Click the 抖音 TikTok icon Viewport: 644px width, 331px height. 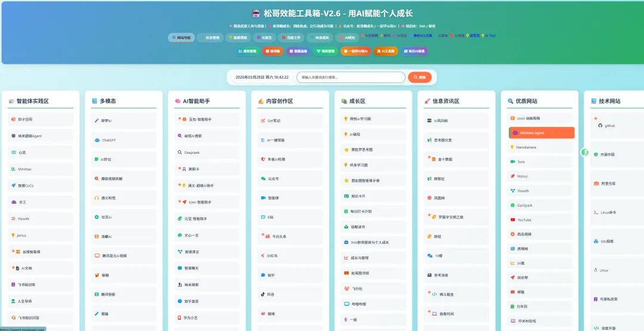click(264, 294)
